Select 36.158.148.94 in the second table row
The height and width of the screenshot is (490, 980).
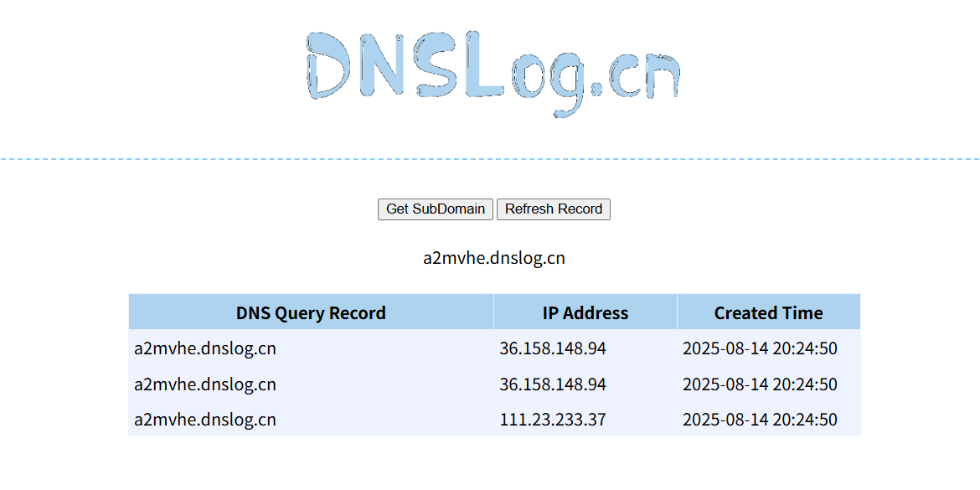(553, 384)
